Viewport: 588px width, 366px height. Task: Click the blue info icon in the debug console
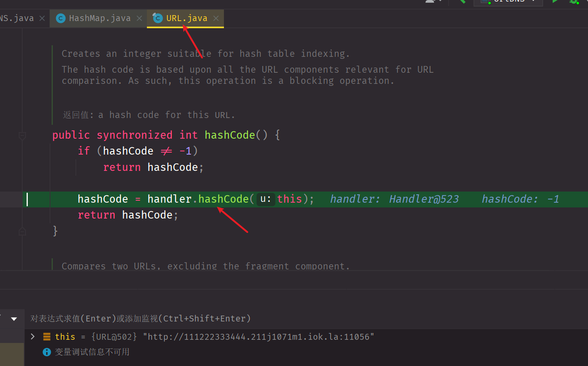tap(46, 352)
